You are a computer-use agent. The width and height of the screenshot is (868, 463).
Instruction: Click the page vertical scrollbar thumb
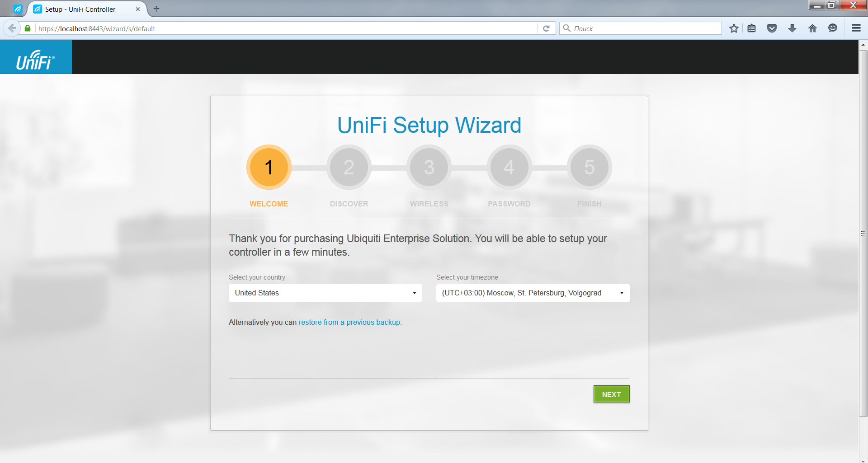click(x=863, y=233)
